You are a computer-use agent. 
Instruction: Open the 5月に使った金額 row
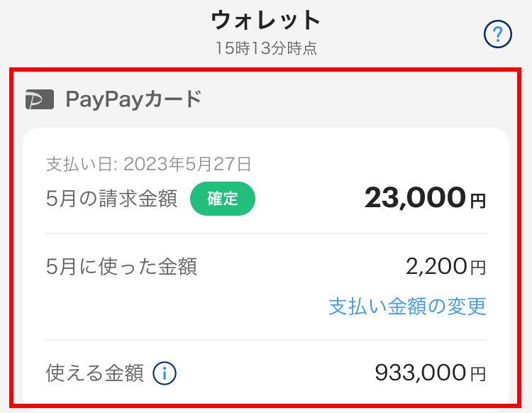(266, 266)
